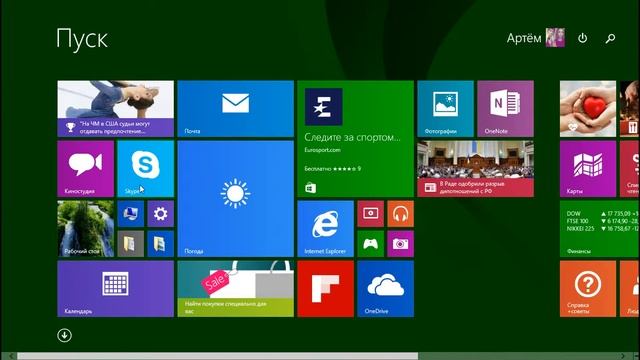
Task: Open the Eurosport.com store tile
Action: point(356,139)
